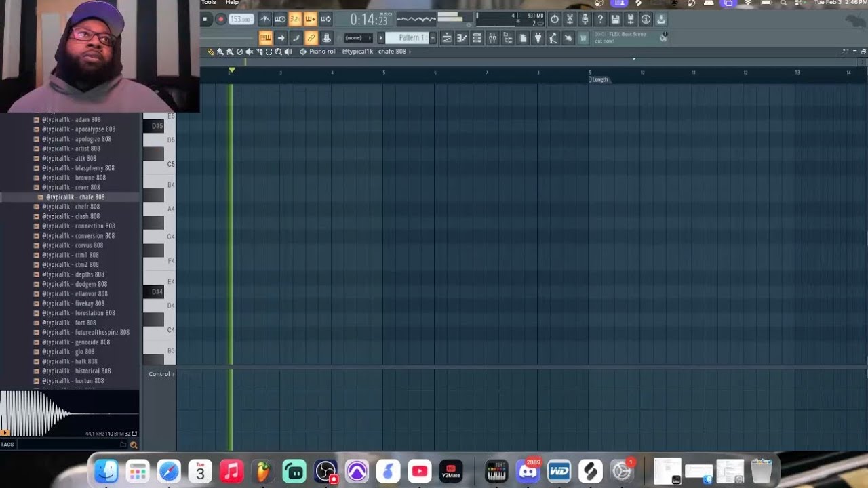This screenshot has height=488, width=868.
Task: Open the help question mark icon
Action: [600, 20]
